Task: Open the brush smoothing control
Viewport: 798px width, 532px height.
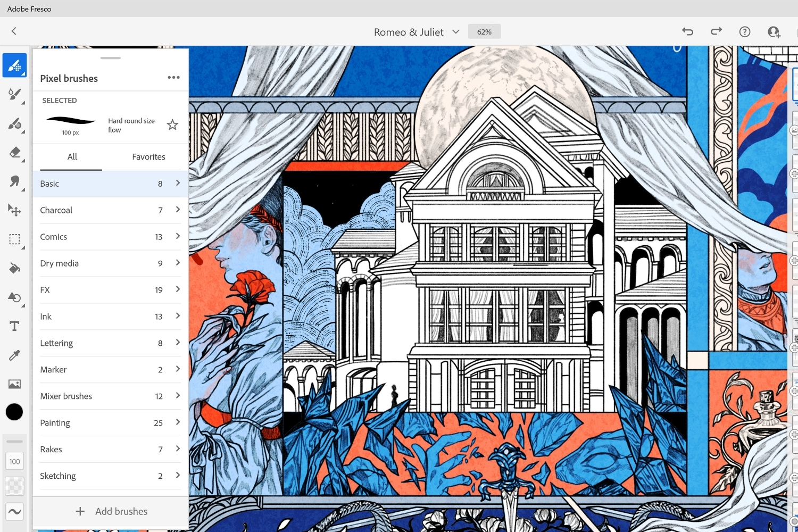Action: pos(14,512)
